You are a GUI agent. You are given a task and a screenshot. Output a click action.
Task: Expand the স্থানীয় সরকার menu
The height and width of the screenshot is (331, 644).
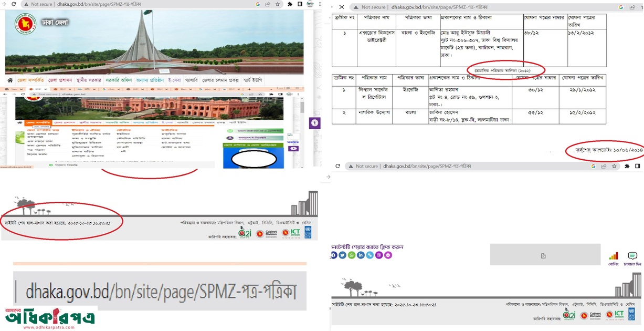pos(88,80)
